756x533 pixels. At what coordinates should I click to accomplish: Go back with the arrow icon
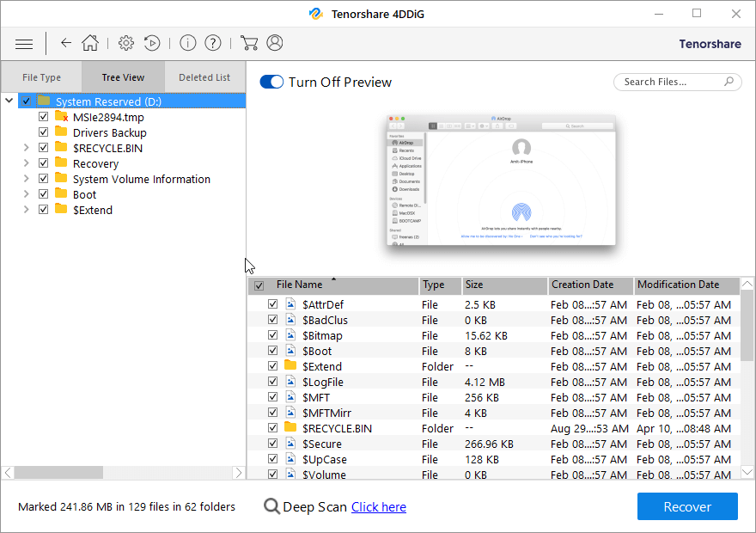point(65,43)
